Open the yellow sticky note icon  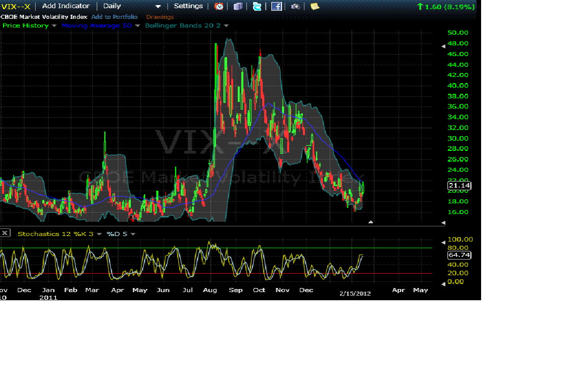315,6
